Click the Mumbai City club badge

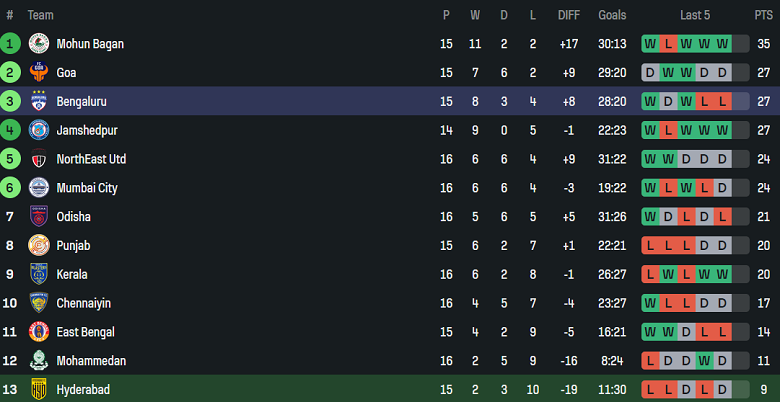tap(39, 188)
